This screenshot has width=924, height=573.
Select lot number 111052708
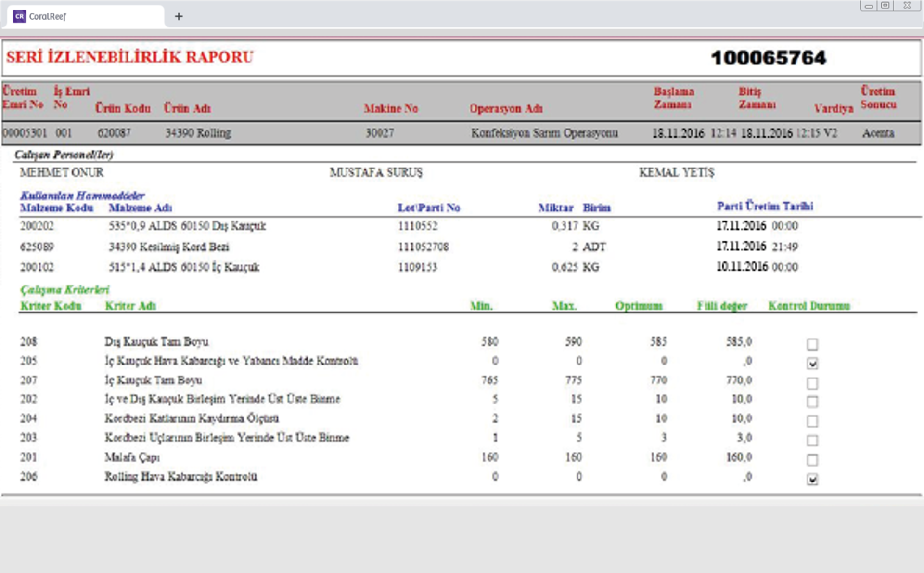coord(423,247)
